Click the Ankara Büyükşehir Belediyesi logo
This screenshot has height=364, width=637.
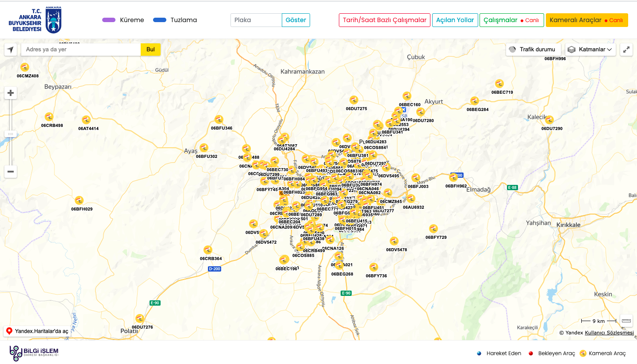[x=35, y=20]
